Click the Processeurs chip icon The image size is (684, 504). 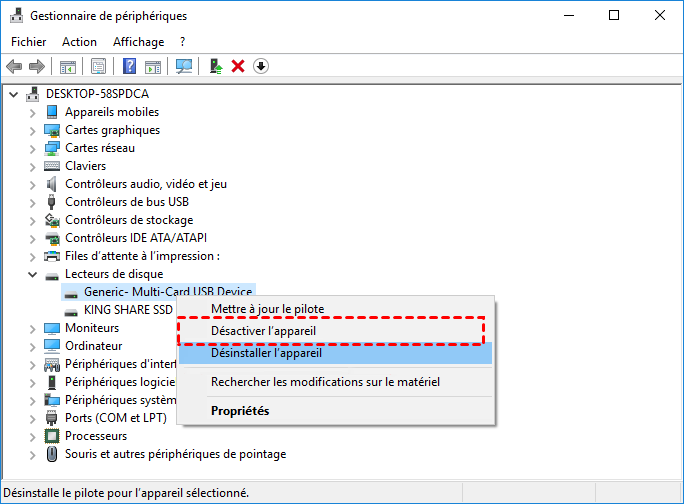pyautogui.click(x=52, y=435)
